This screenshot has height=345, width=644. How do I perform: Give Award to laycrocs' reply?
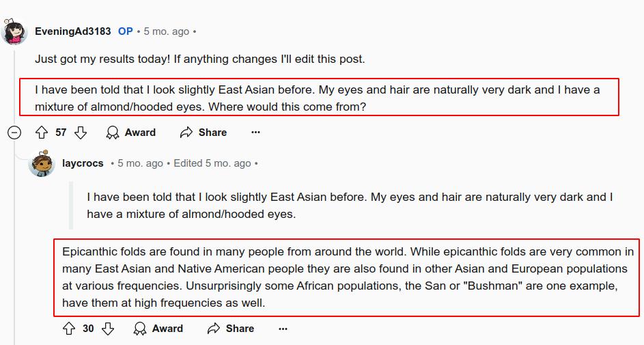[x=158, y=329]
